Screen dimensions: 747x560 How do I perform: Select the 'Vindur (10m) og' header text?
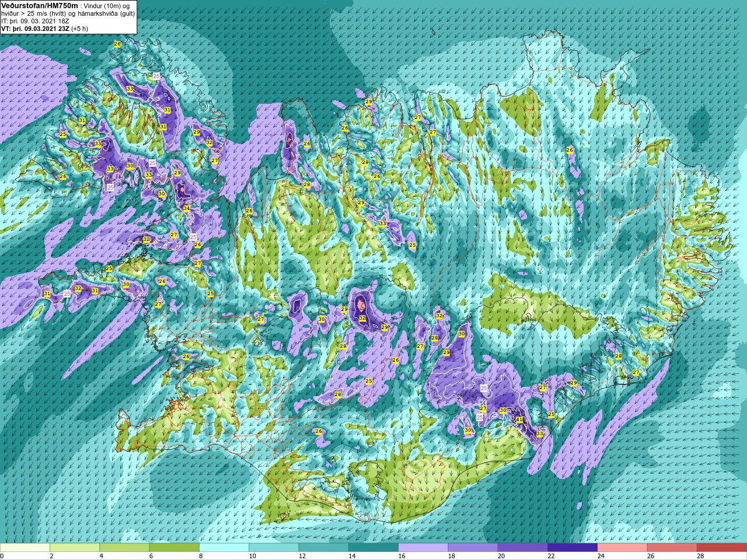pyautogui.click(x=107, y=6)
